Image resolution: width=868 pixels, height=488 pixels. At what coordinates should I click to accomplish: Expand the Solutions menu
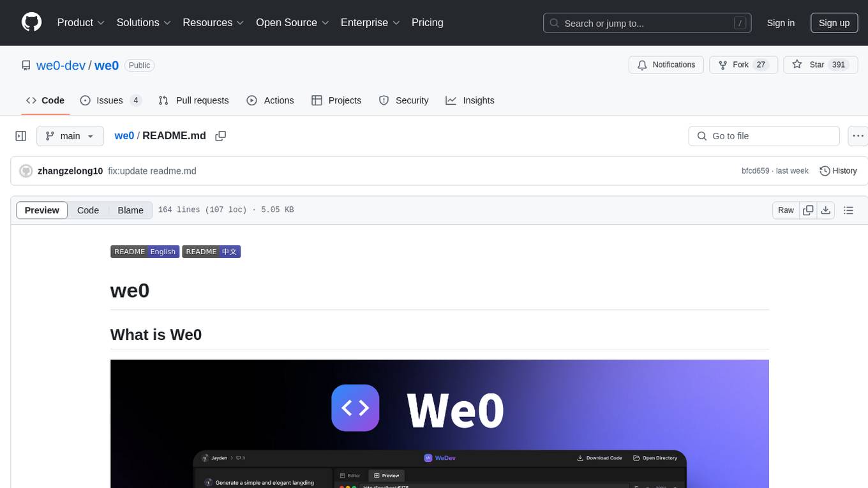point(144,22)
